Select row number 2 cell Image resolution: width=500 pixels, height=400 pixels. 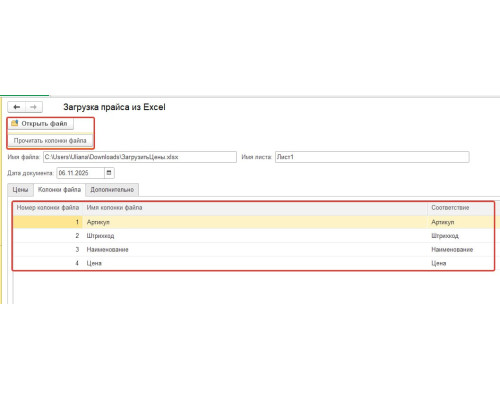coord(48,236)
